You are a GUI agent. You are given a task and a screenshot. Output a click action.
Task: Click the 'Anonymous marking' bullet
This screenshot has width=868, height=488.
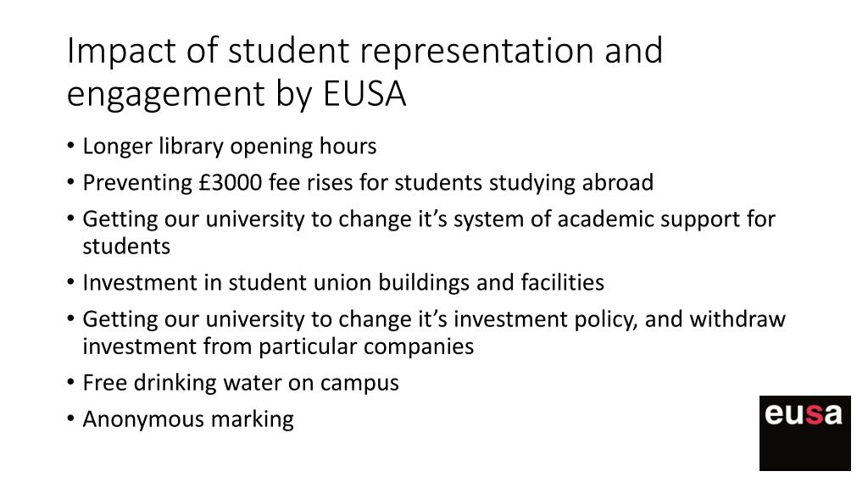pyautogui.click(x=188, y=419)
